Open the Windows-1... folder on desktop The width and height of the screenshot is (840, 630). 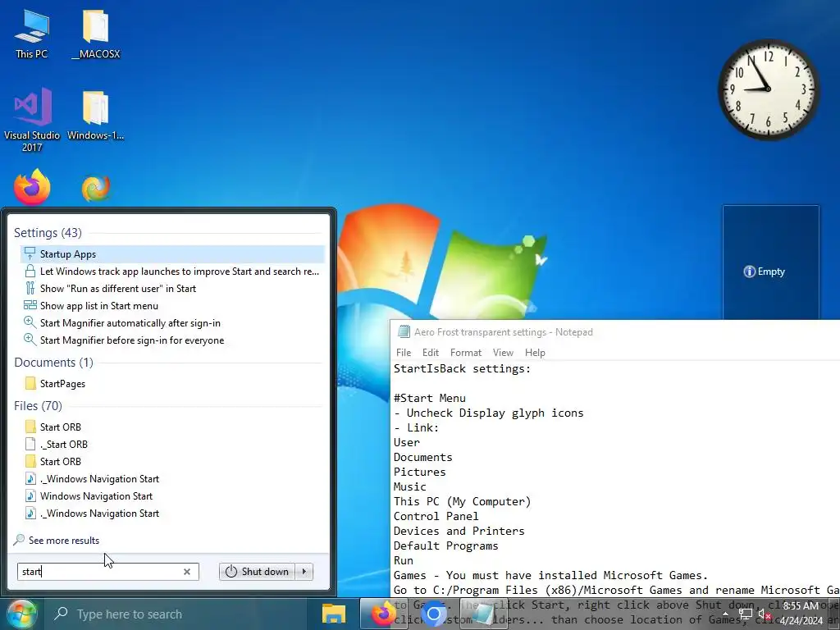point(95,115)
